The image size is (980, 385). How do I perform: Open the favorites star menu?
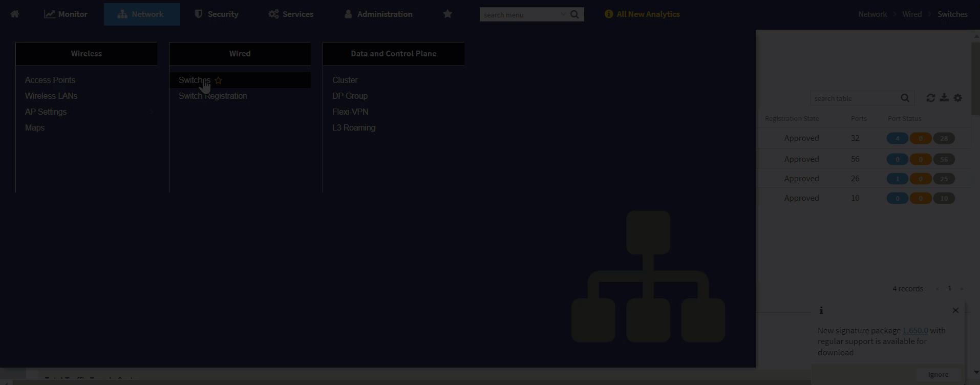click(448, 14)
